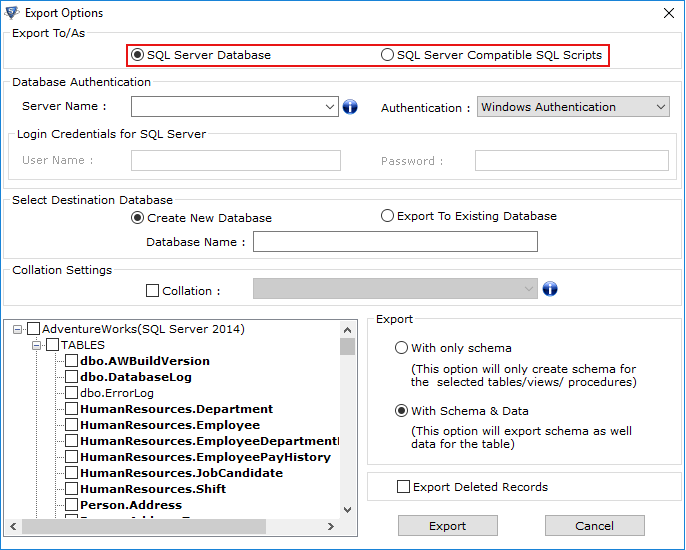Screen dimensions: 686x550
Task: Click tree horizontal scroll left arrow
Action: [13, 526]
